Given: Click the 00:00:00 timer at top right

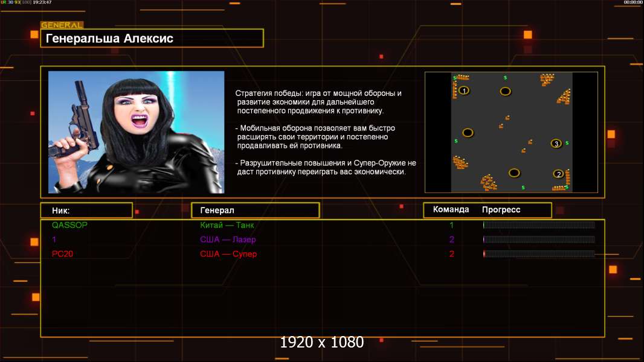Looking at the screenshot, I should [633, 2].
